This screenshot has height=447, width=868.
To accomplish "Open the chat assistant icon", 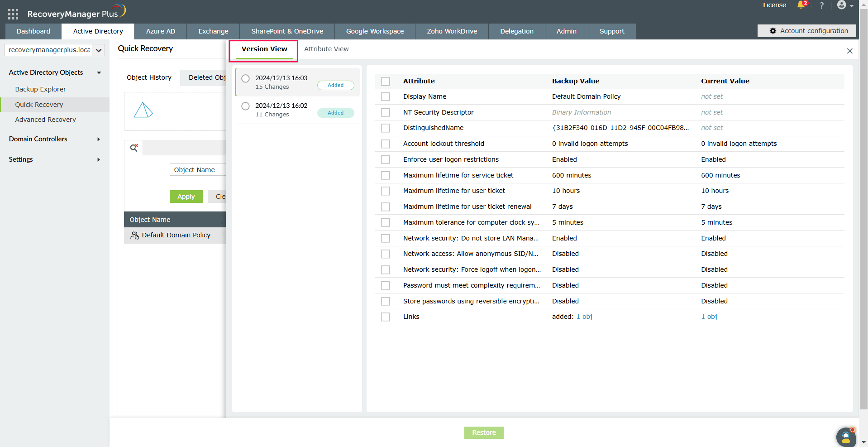I will coord(845,437).
